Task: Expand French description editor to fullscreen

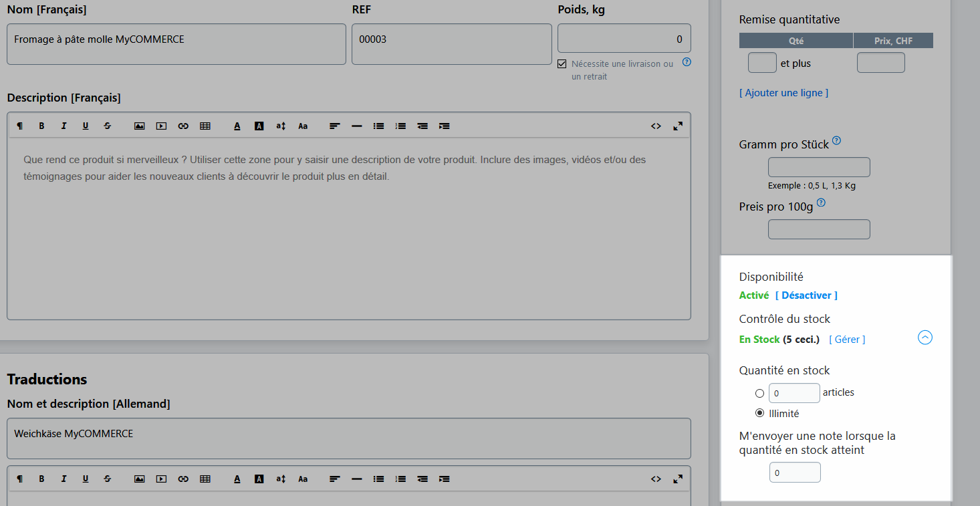Action: (x=678, y=126)
